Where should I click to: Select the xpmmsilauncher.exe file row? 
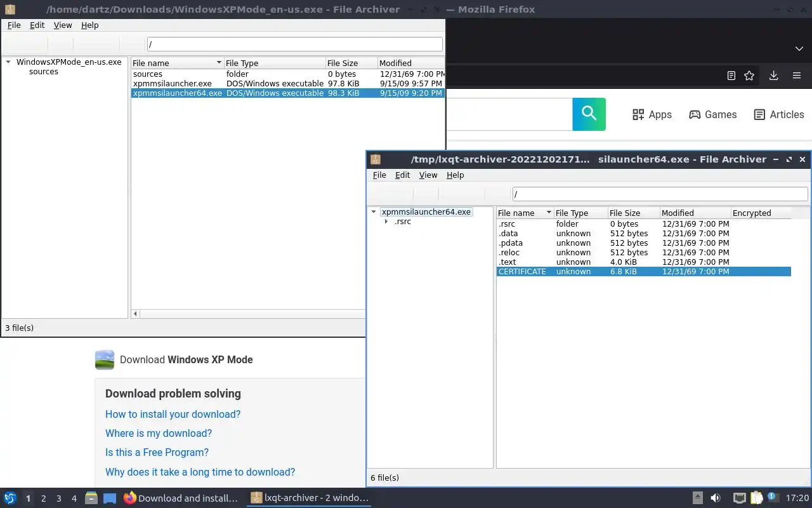click(288, 83)
